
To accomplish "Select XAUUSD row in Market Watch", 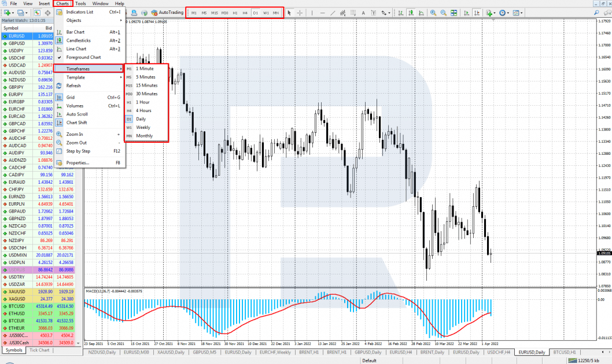I will pos(38,292).
